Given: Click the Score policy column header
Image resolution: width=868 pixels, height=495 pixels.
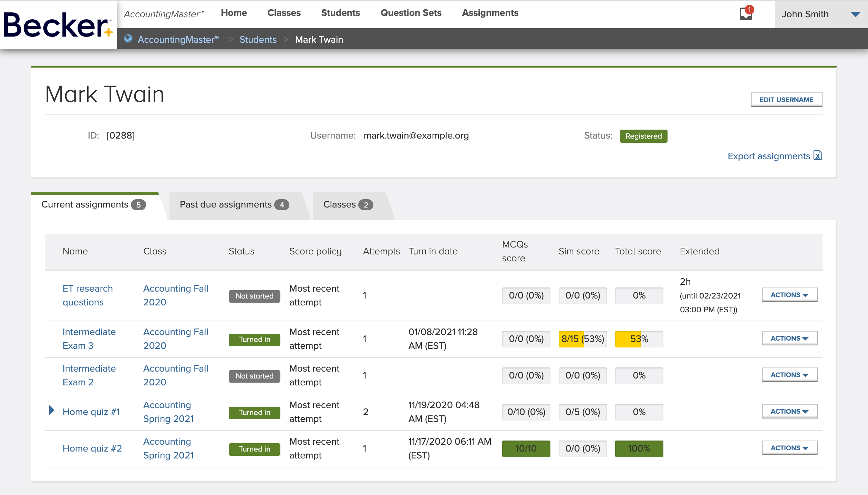Looking at the screenshot, I should (x=315, y=252).
